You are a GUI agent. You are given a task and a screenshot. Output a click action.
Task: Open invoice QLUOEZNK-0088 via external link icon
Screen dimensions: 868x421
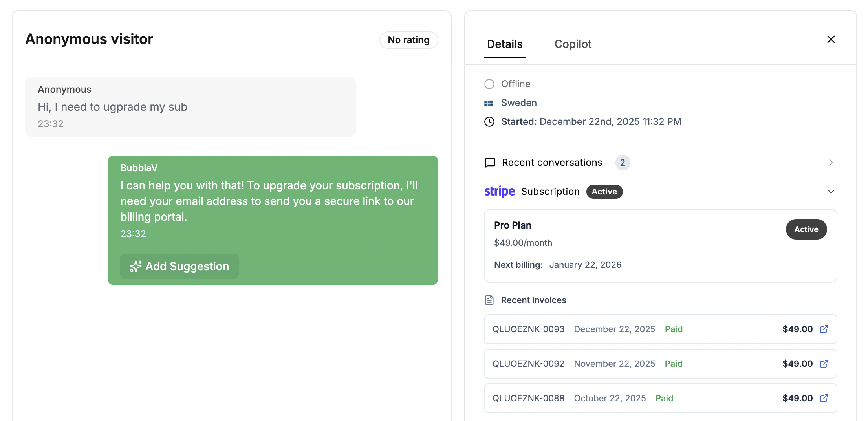tap(824, 398)
